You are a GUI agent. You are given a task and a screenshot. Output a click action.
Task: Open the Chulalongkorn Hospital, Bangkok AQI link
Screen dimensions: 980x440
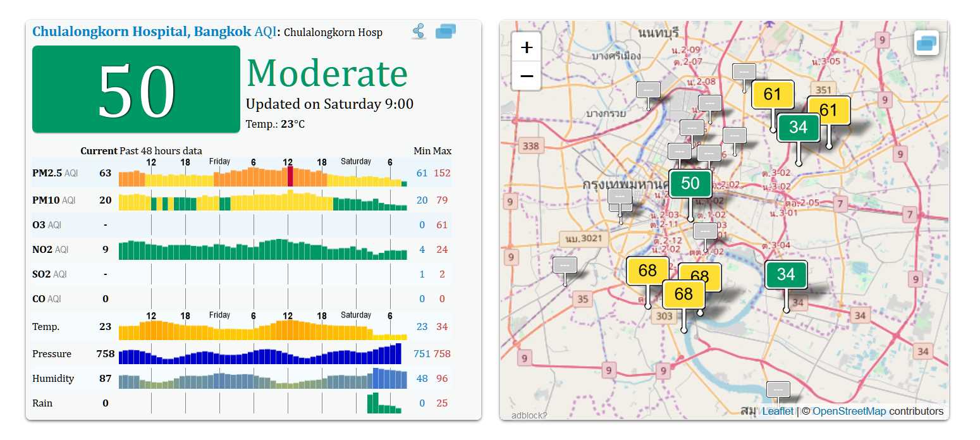click(x=154, y=32)
